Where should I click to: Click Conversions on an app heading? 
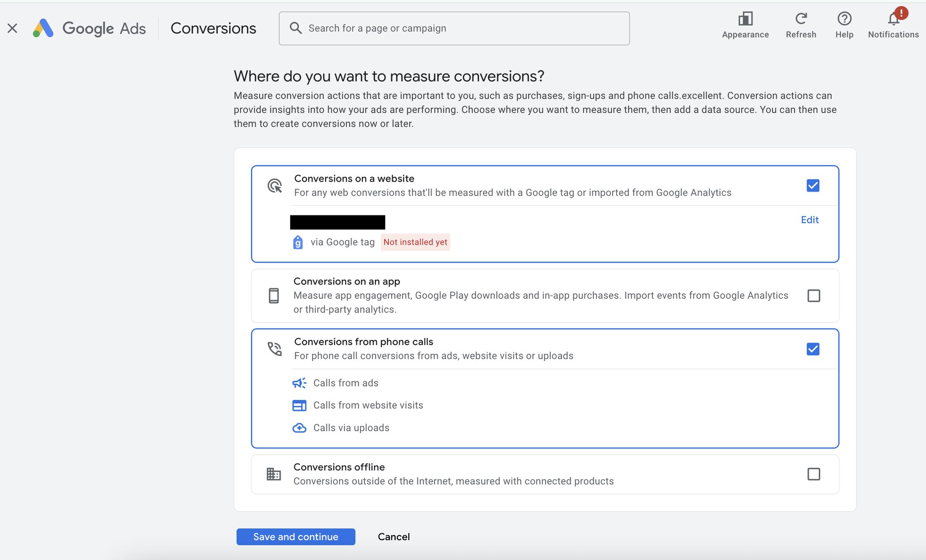pos(347,282)
